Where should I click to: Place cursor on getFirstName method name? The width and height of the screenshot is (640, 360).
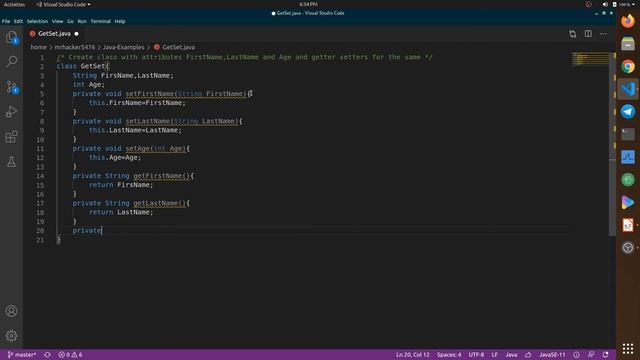click(x=158, y=176)
